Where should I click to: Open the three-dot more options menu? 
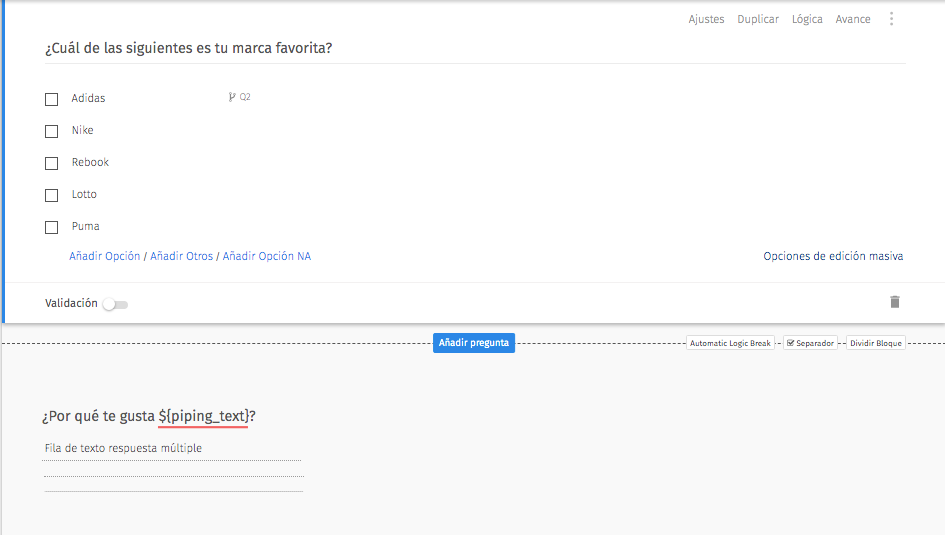tap(891, 19)
